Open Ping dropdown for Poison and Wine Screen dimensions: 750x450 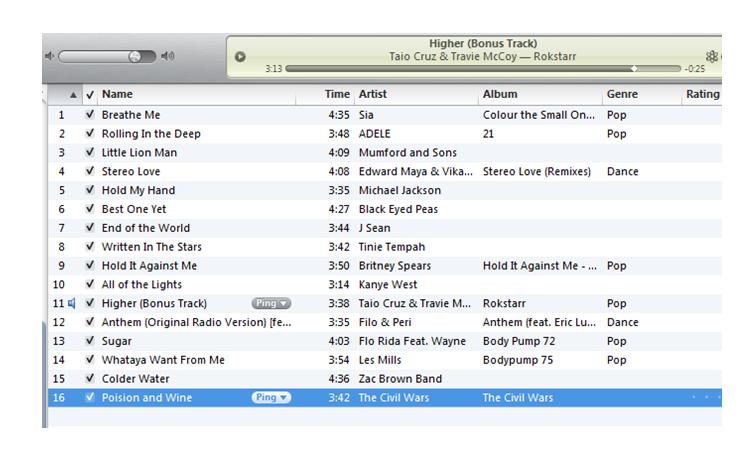pyautogui.click(x=271, y=397)
